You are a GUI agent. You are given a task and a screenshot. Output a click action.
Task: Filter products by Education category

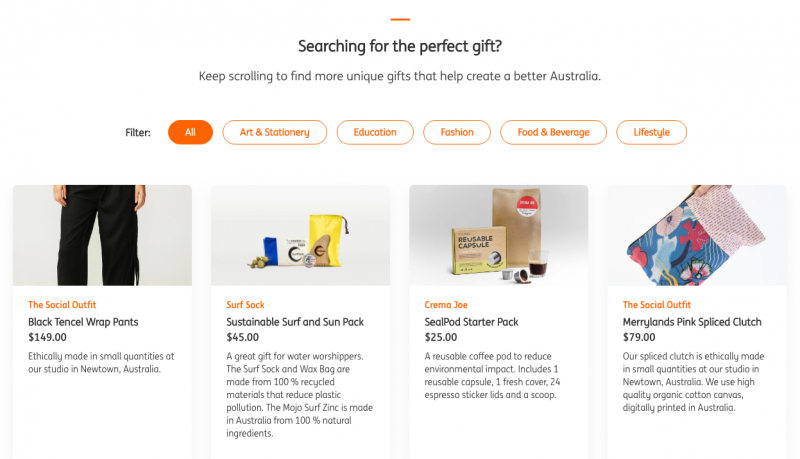(375, 132)
